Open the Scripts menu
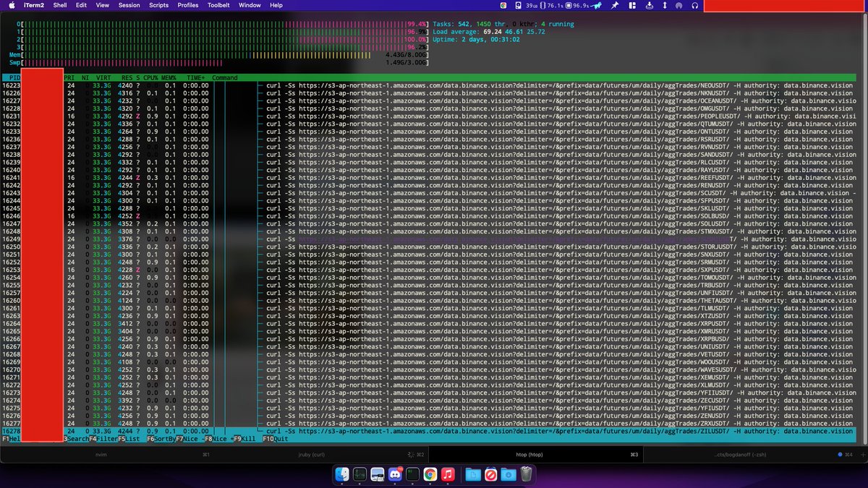 (x=159, y=5)
